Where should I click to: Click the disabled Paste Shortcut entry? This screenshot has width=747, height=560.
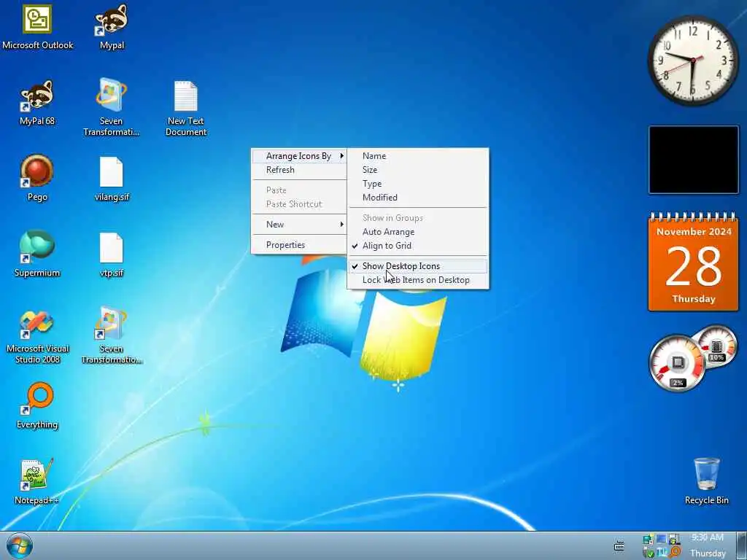pos(299,204)
